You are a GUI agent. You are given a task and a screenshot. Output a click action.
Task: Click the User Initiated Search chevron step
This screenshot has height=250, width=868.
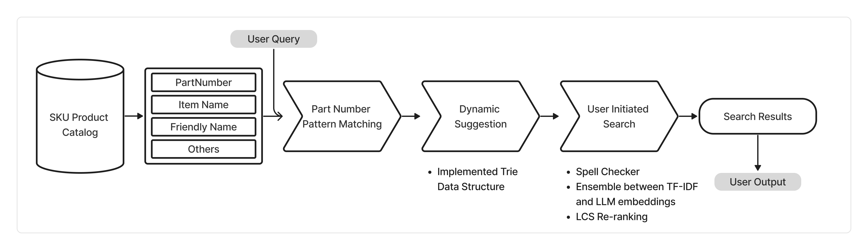click(x=619, y=116)
